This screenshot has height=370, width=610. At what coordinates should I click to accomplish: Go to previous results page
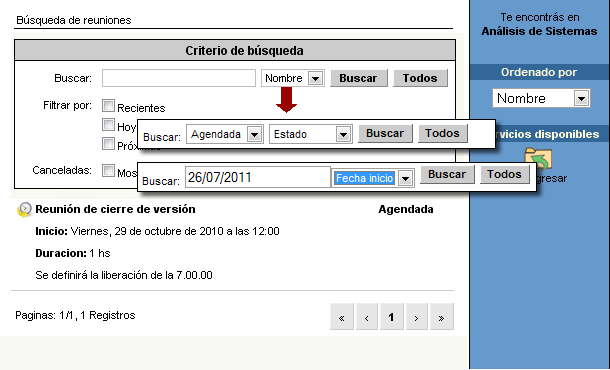tap(366, 317)
